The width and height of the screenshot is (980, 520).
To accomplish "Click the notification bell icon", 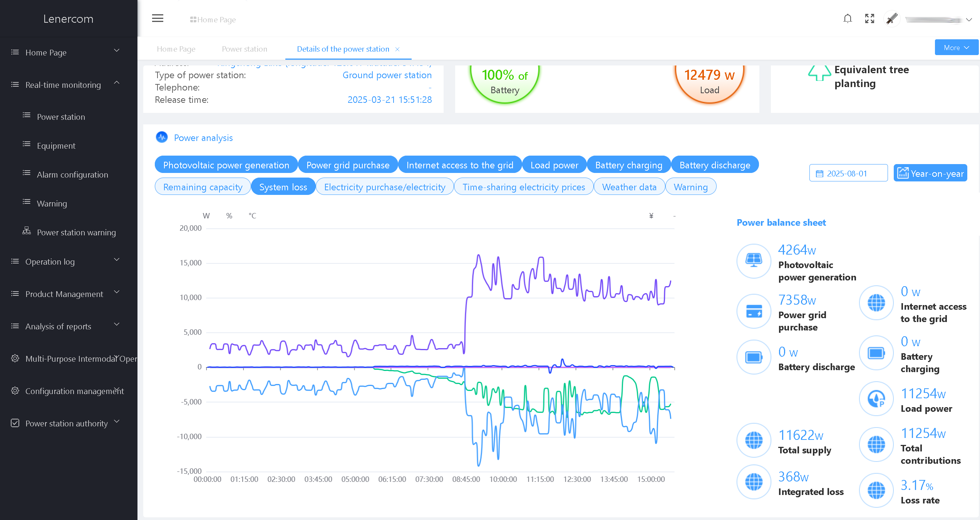I will pos(847,18).
